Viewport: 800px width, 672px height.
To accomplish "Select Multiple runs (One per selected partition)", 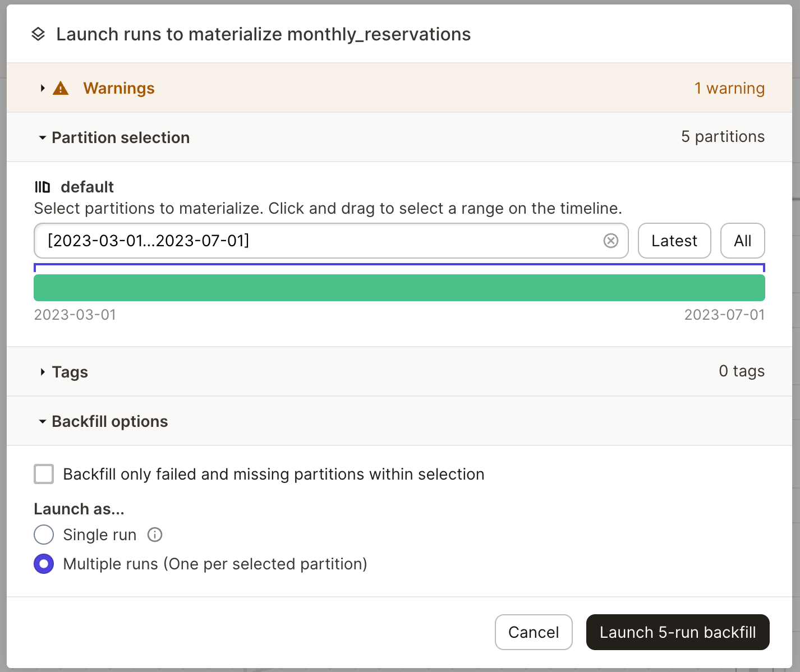I will [x=44, y=564].
